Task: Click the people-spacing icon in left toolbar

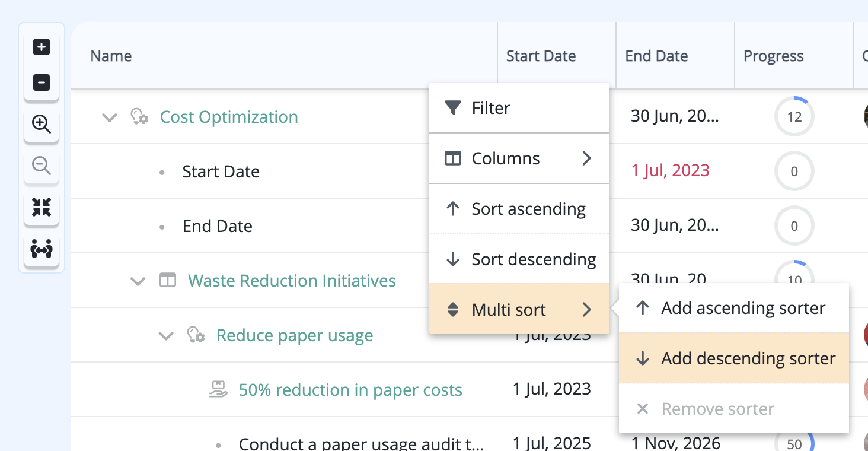Action: pyautogui.click(x=42, y=249)
